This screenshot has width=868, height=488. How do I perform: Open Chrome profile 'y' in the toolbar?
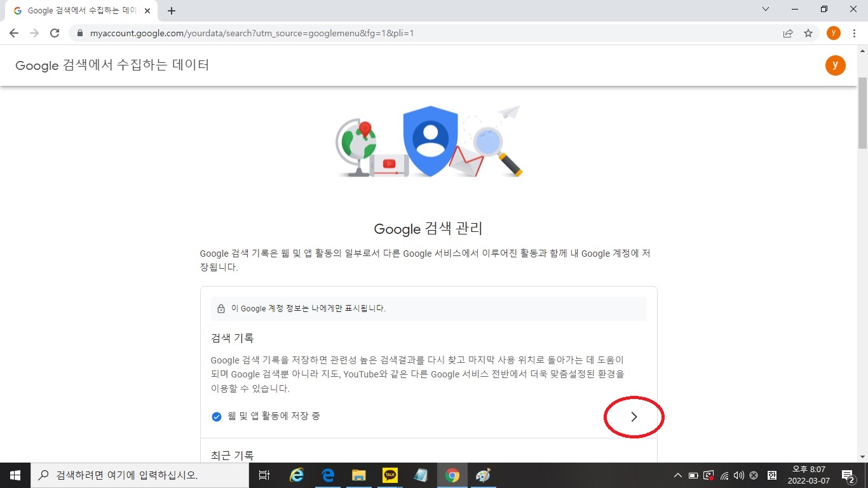tap(834, 33)
